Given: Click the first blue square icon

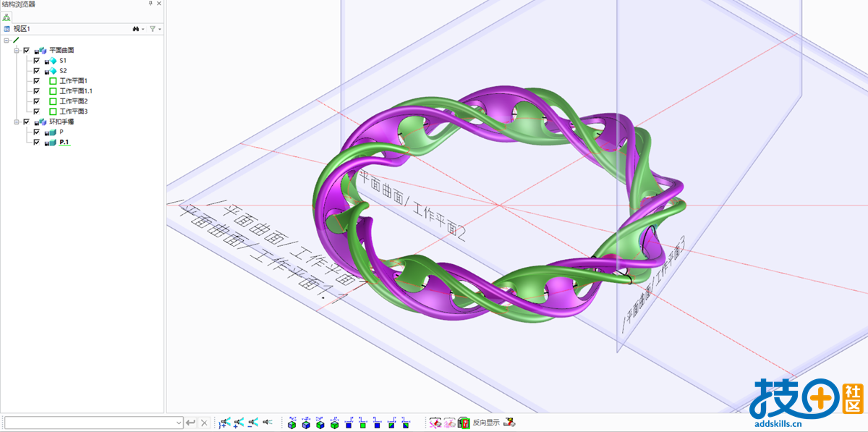Looking at the screenshot, I should (x=349, y=422).
